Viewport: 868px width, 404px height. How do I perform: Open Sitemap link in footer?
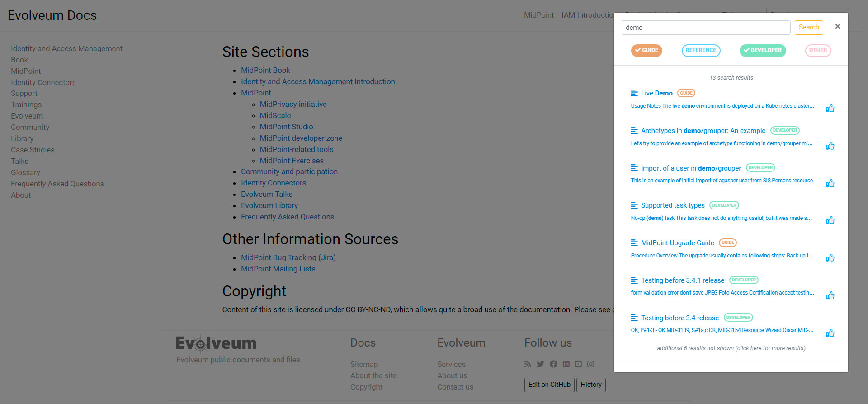click(364, 364)
